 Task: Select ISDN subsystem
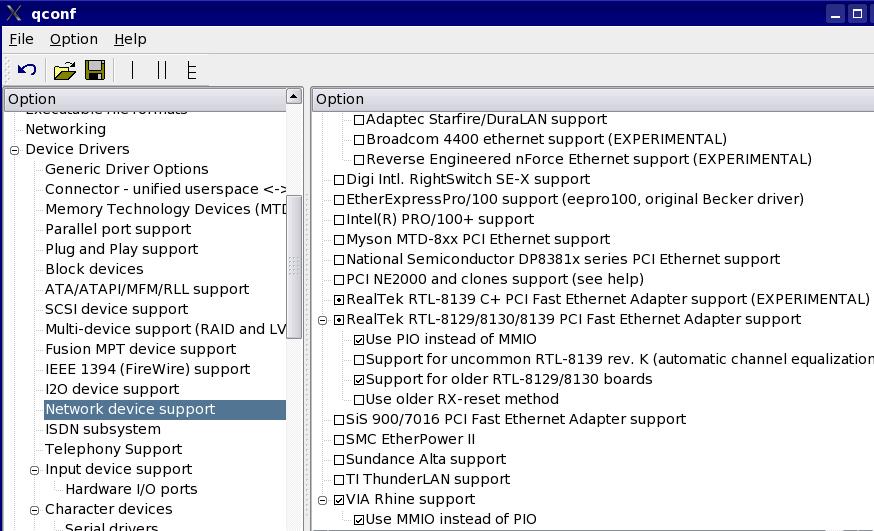[x=103, y=430]
